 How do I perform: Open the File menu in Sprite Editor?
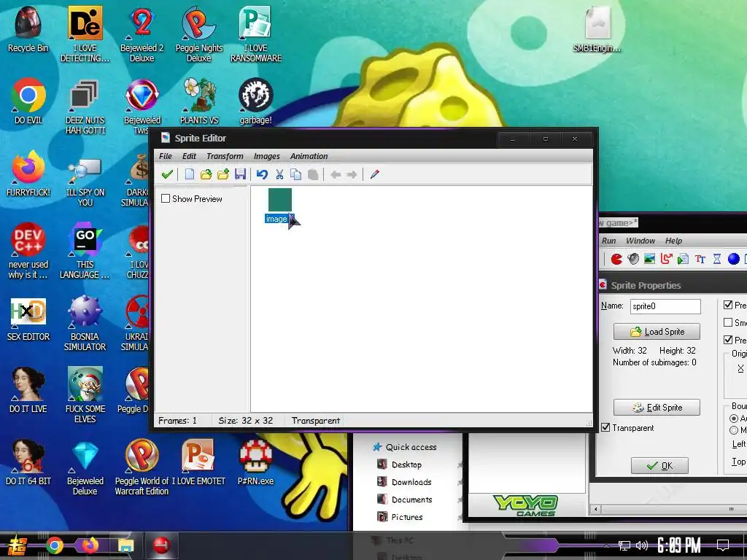coord(166,156)
